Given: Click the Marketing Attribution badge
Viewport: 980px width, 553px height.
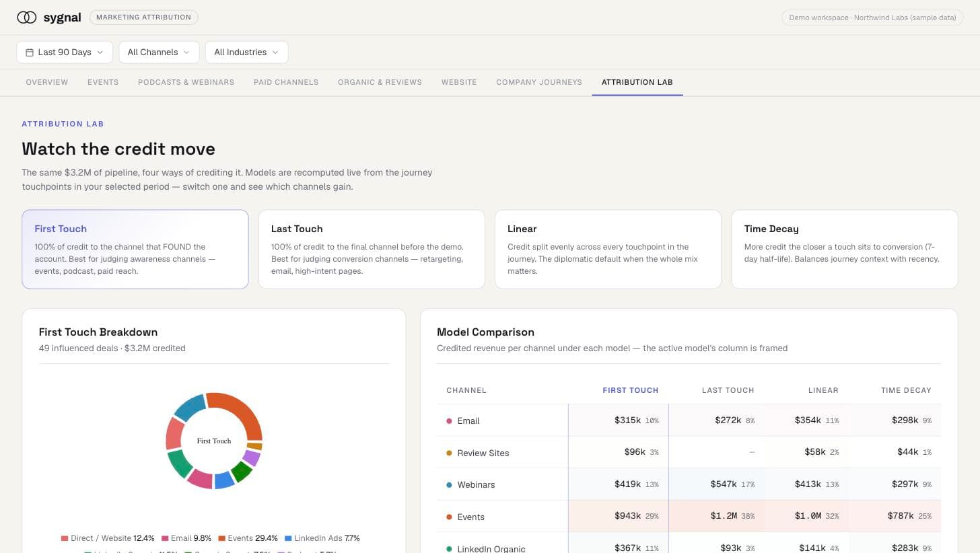Looking at the screenshot, I should (x=144, y=17).
